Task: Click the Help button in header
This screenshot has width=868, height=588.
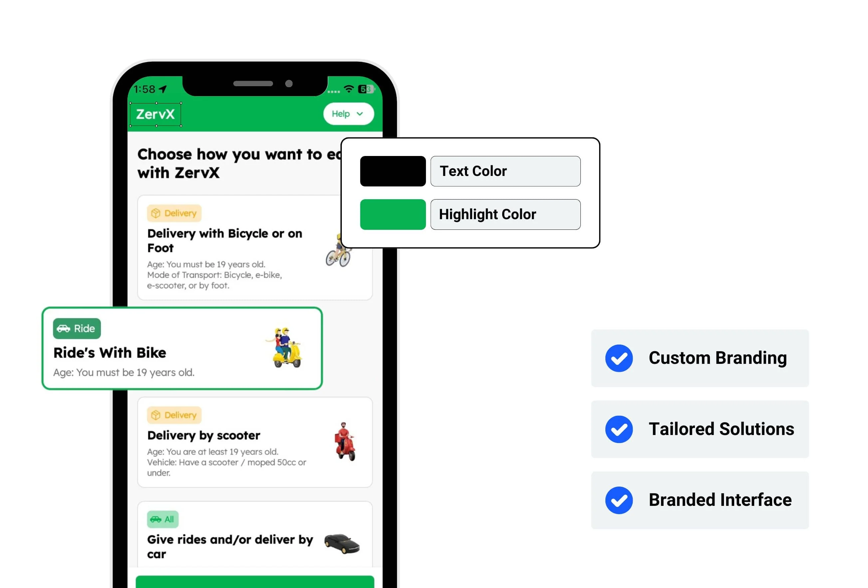Action: (347, 113)
